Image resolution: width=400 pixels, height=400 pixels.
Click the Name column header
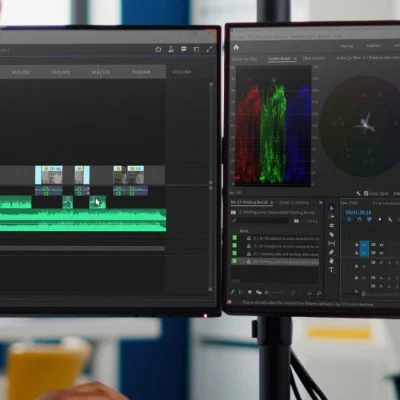point(244,231)
